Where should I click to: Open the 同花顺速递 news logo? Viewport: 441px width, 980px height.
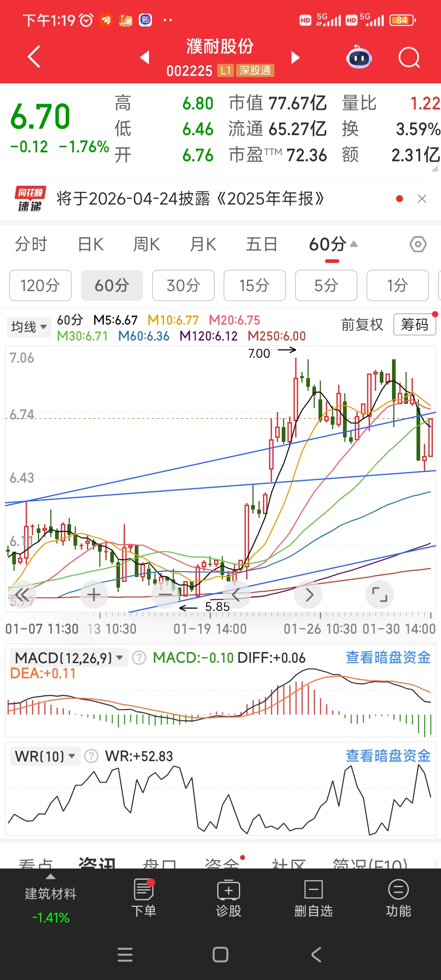point(30,199)
